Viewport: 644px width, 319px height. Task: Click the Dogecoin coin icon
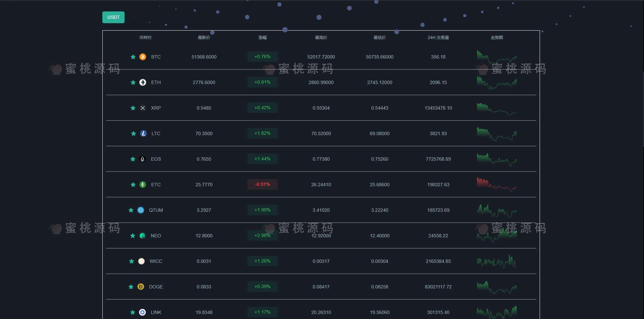(141, 287)
